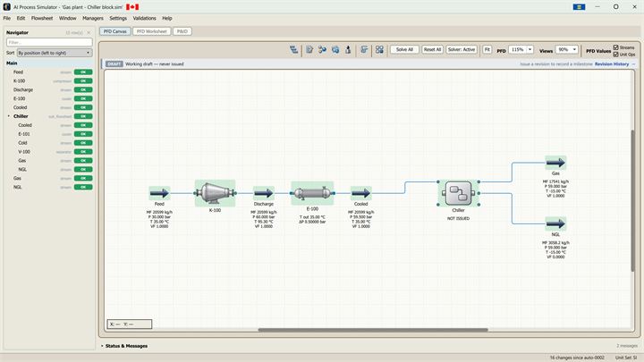Select the V-100 separator row in Navigator
The width and height of the screenshot is (644, 362).
(49, 152)
